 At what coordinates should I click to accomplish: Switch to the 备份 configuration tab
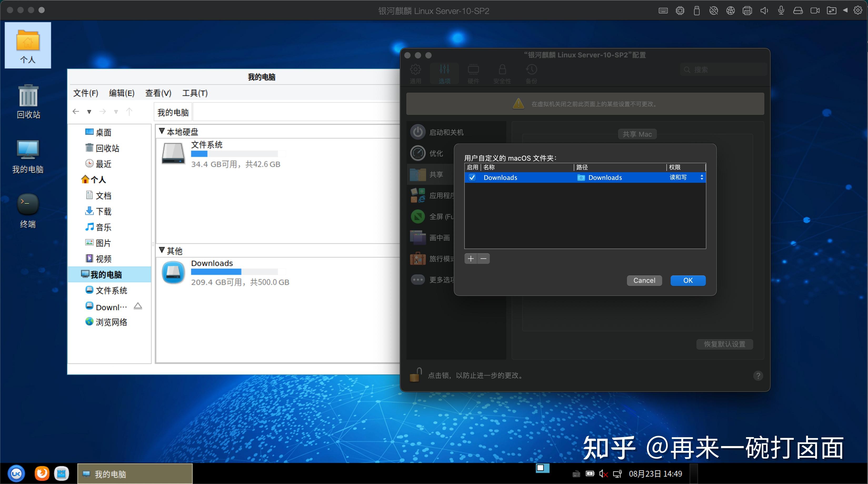pyautogui.click(x=531, y=73)
